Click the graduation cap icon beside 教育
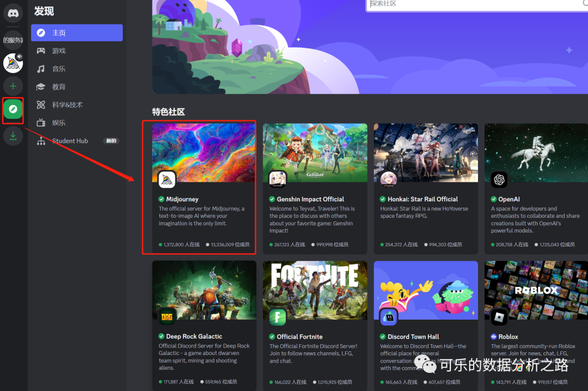 point(41,87)
